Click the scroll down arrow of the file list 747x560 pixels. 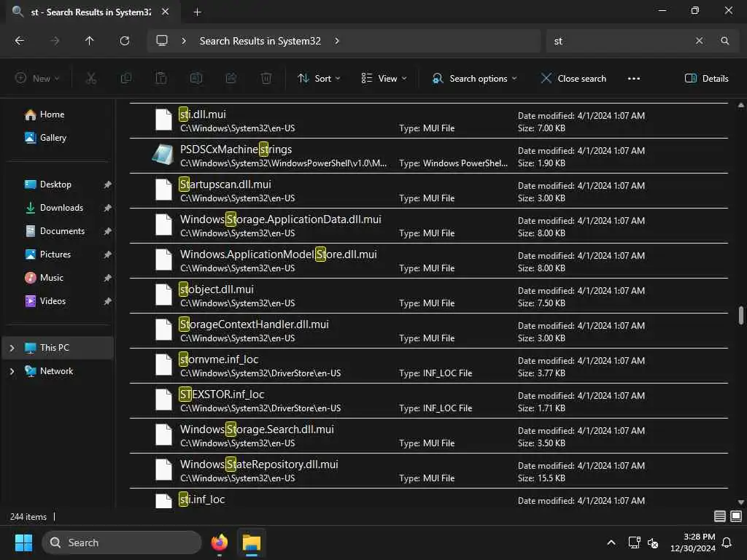741,502
